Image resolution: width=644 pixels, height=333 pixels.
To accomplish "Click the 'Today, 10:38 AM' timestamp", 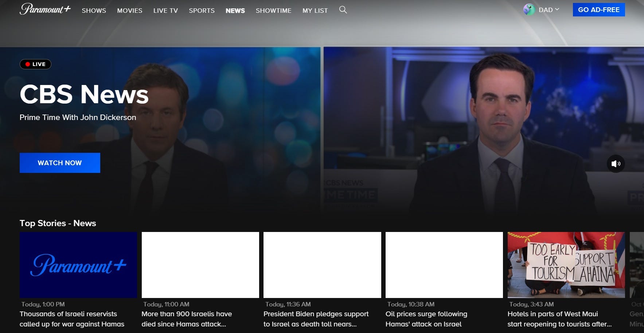I will (x=411, y=304).
